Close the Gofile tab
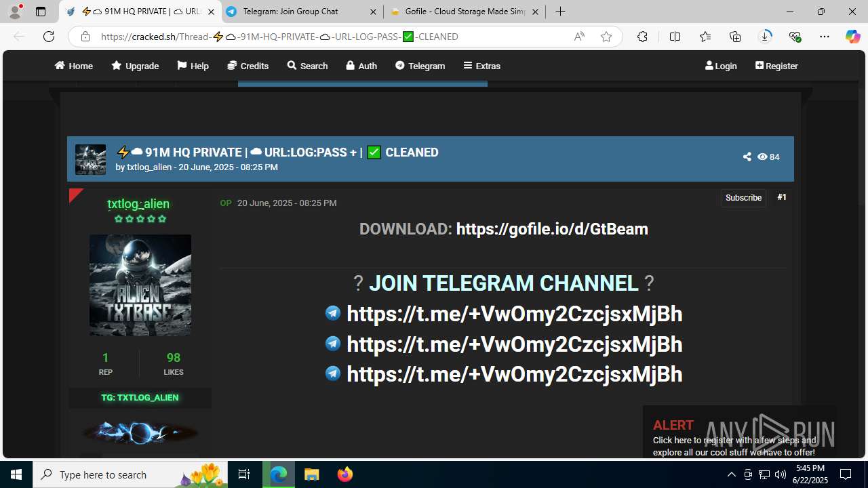Screen dimensions: 868x488 (536, 12)
